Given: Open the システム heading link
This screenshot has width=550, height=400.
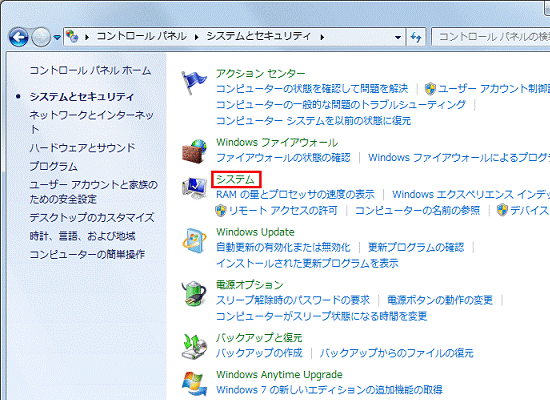Looking at the screenshot, I should point(235,179).
